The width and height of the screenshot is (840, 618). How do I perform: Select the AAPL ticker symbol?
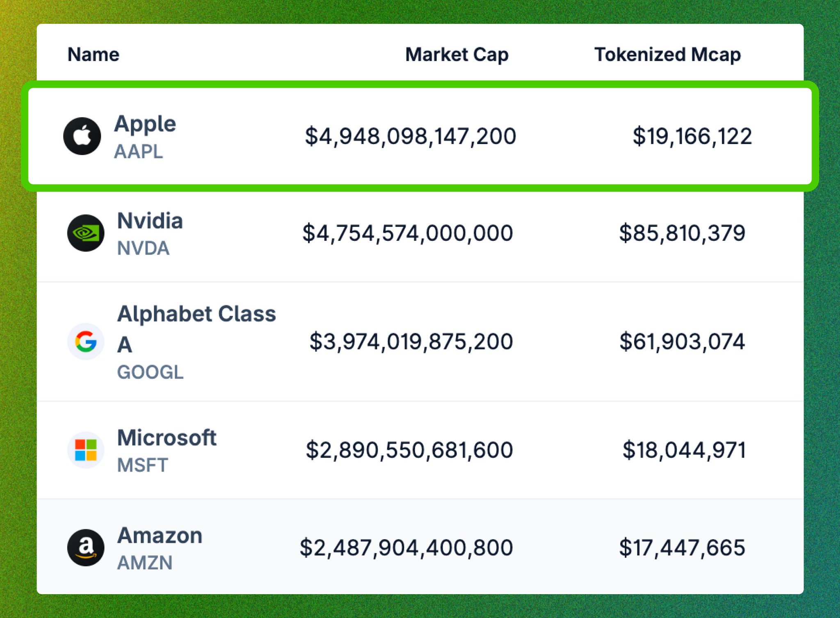(139, 151)
